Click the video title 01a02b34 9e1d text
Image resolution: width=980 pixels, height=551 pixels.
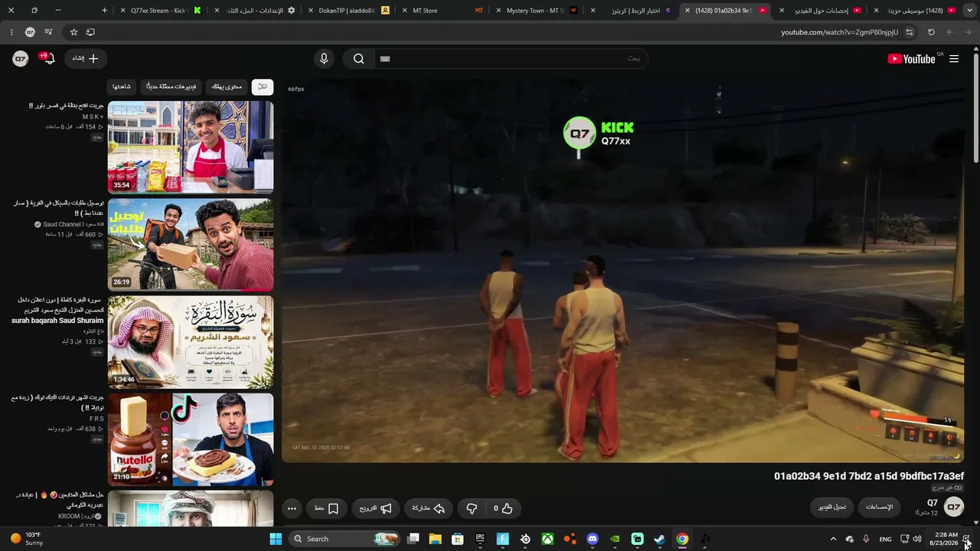click(869, 476)
